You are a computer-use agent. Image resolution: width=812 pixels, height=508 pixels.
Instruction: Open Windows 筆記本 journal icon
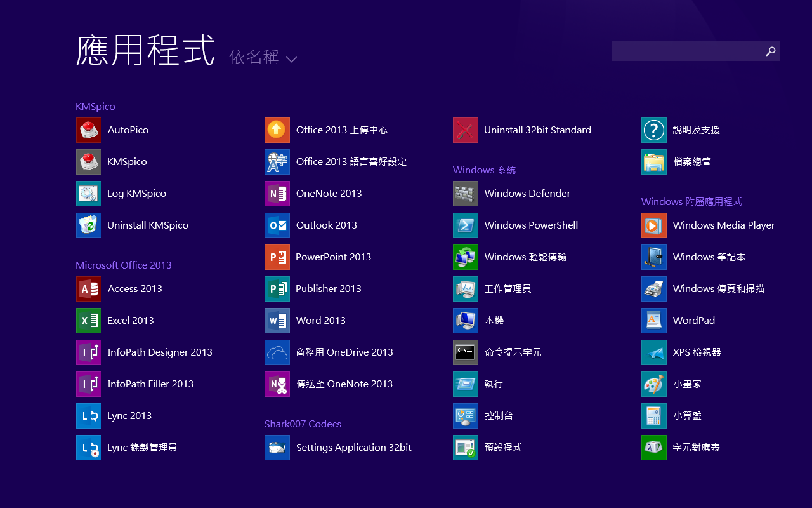[654, 257]
